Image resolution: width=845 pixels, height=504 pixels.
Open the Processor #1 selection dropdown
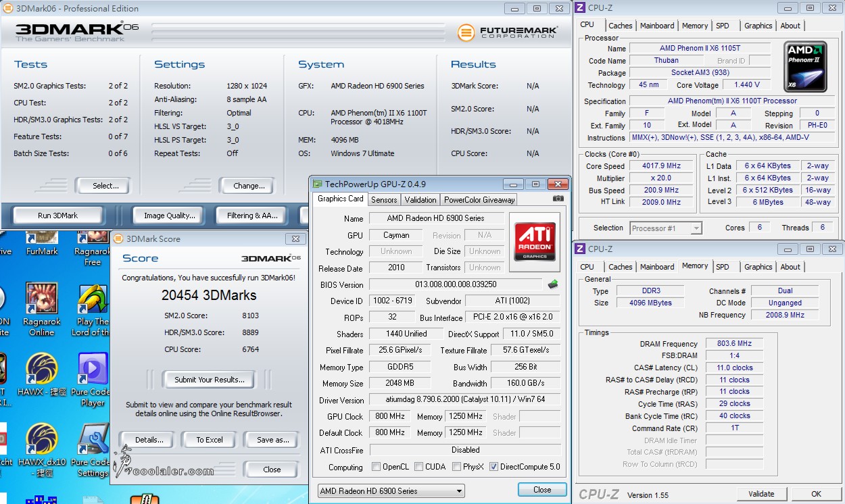pos(666,228)
